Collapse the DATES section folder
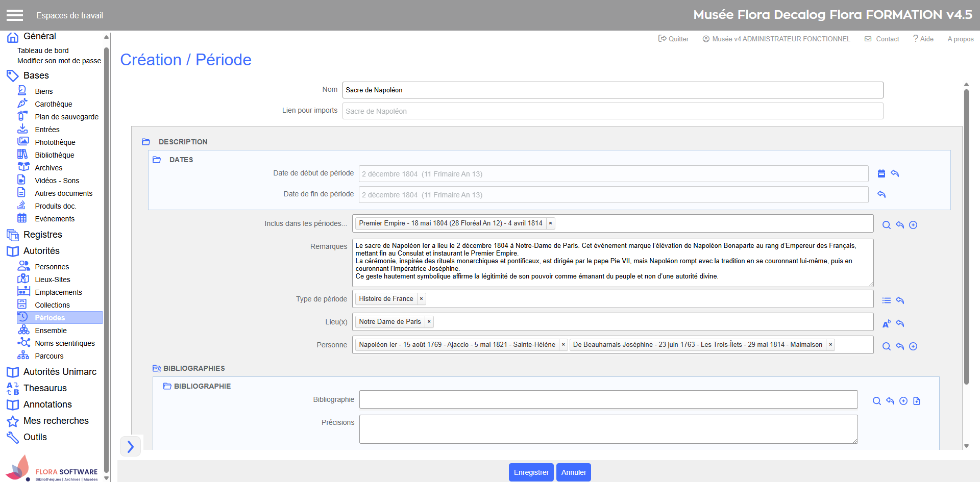 (x=157, y=160)
